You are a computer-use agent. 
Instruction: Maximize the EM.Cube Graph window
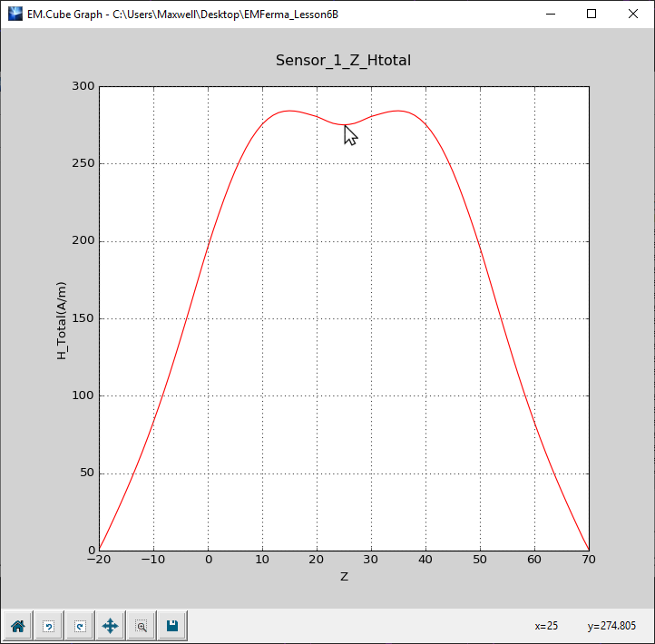(x=591, y=15)
